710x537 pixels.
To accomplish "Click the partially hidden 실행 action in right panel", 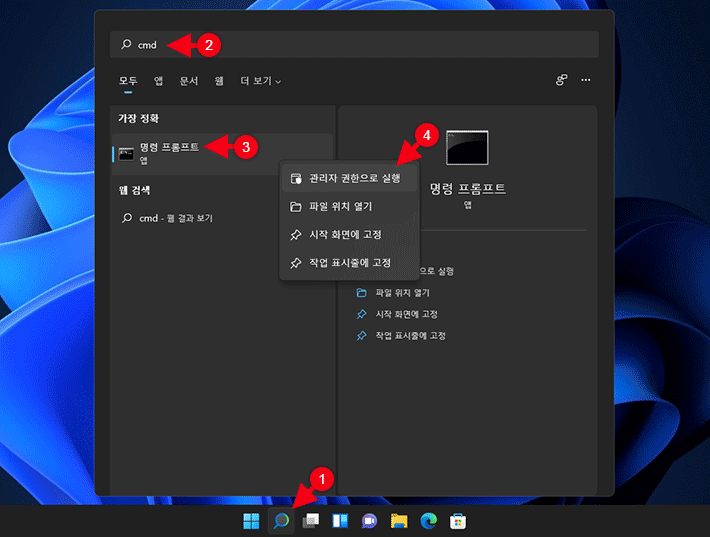I will point(437,271).
